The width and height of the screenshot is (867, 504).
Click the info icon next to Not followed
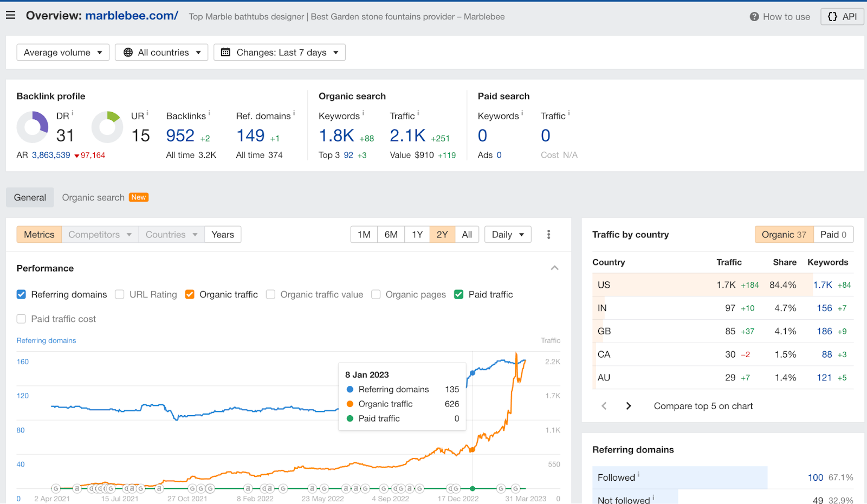[654, 497]
